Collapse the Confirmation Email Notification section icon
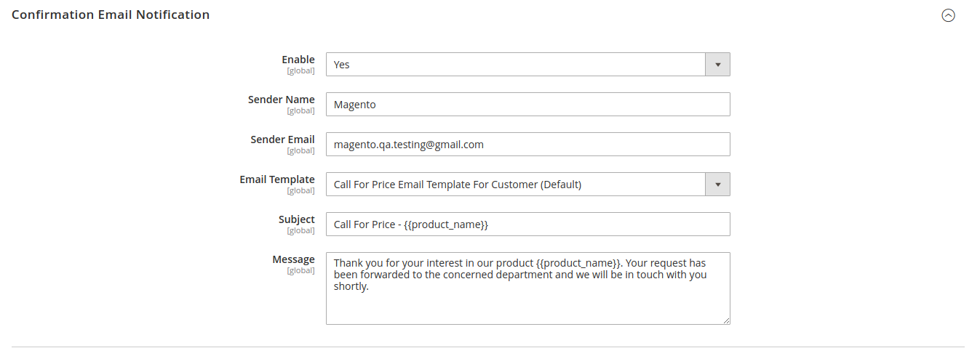 948,15
